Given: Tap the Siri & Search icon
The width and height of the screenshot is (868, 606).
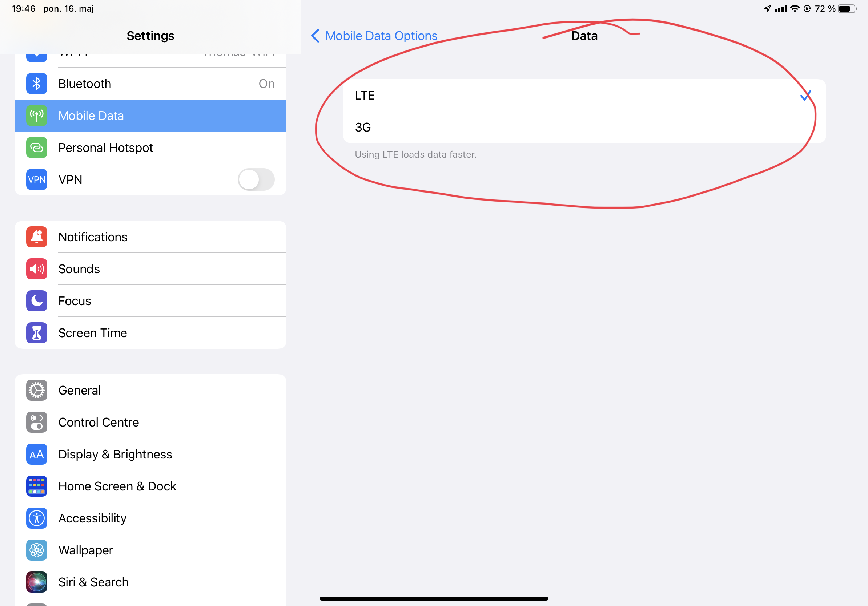Looking at the screenshot, I should click(37, 582).
